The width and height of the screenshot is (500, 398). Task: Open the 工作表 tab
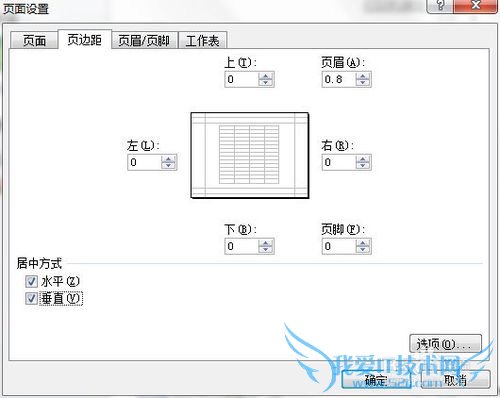coord(203,41)
